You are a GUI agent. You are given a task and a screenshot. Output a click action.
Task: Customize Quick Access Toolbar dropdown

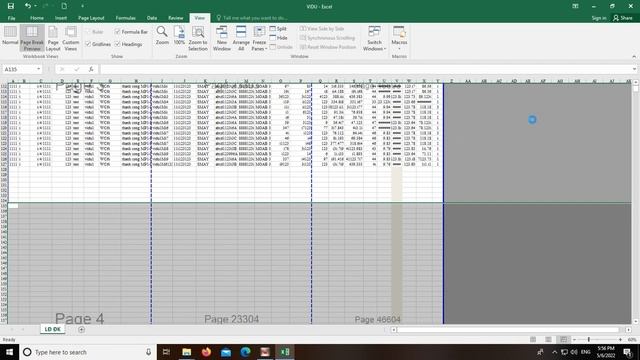pos(82,6)
